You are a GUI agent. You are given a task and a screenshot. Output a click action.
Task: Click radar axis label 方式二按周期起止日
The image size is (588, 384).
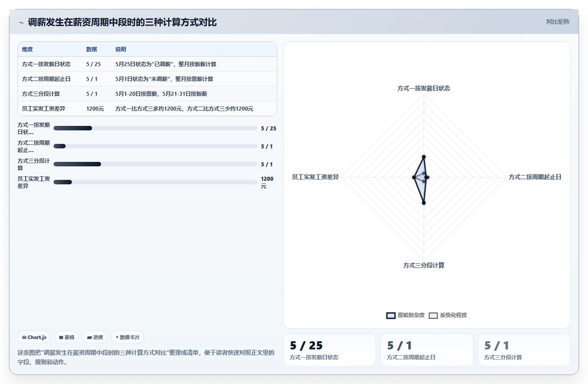[x=535, y=177]
